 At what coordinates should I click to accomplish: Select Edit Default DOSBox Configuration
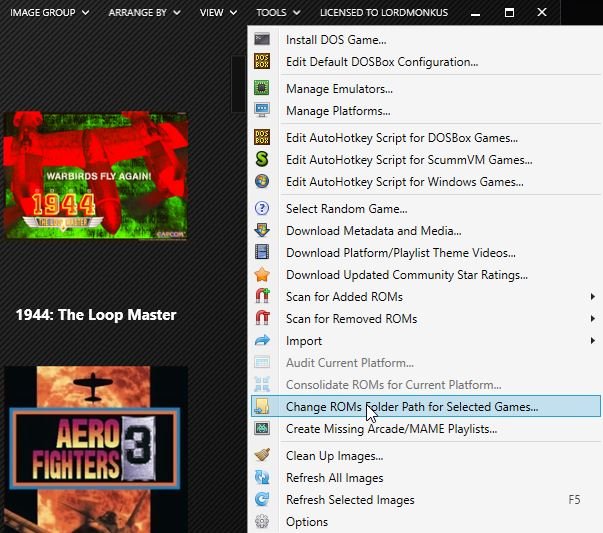click(x=425, y=62)
